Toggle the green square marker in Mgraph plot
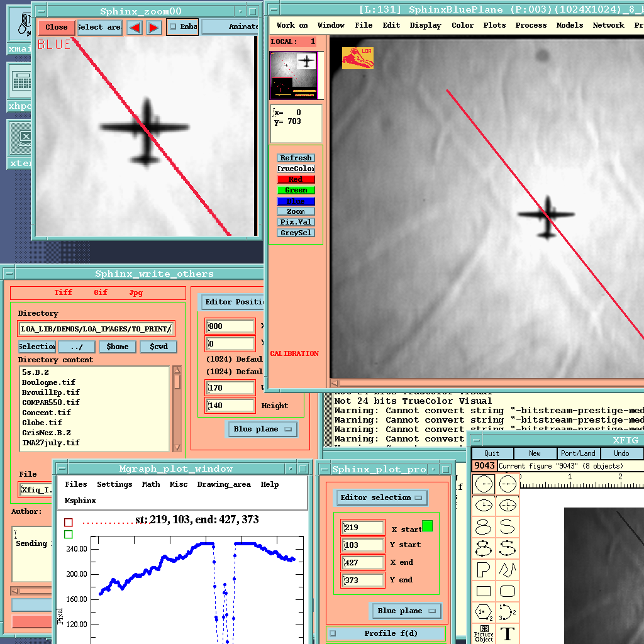The height and width of the screenshot is (644, 644). (69, 535)
